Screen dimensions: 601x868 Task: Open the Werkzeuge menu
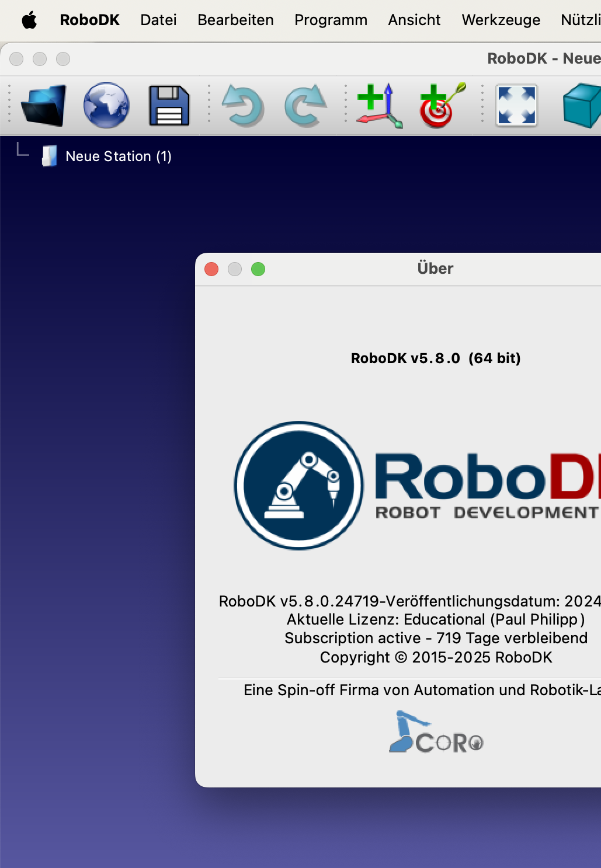[x=501, y=20]
